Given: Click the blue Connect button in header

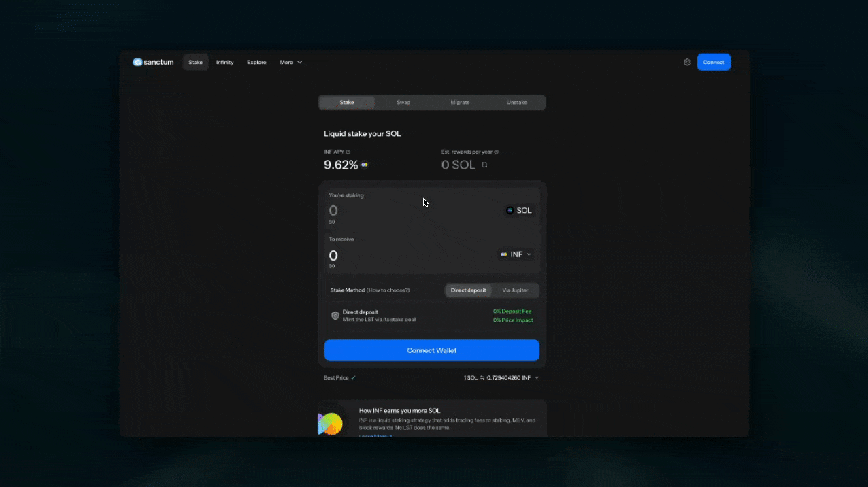Looking at the screenshot, I should point(714,62).
